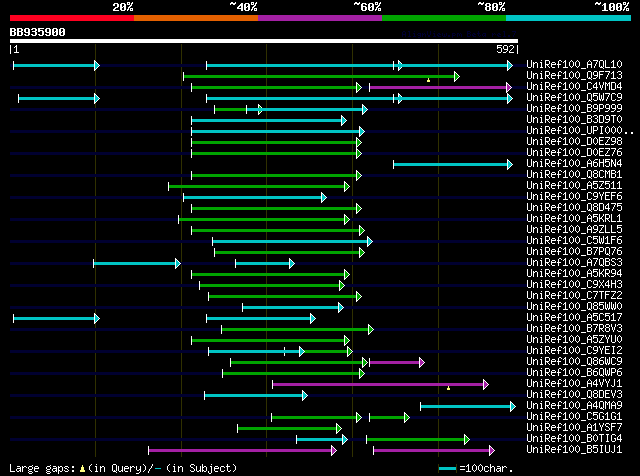The width and height of the screenshot is (640, 476).
Task: Click the UniRef100_B0TIG4 label
Action: click(574, 439)
